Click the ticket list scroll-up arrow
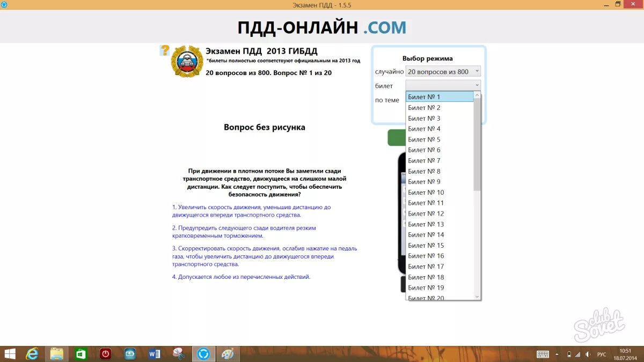 (477, 95)
